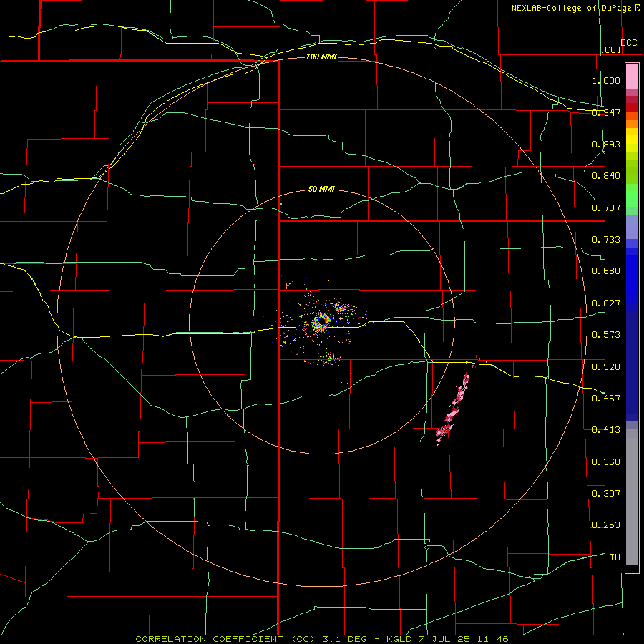Click the 0.413 legend value
Screen dimensions: 644x644
click(x=606, y=430)
